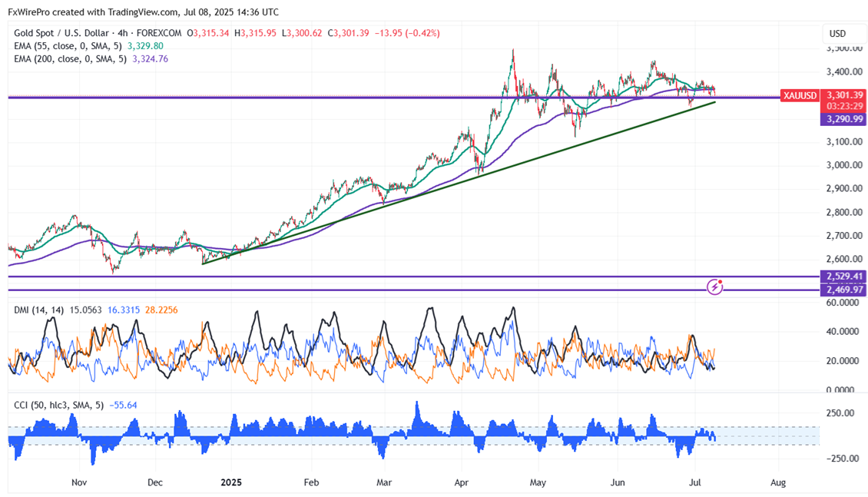Image resolution: width=868 pixels, height=497 pixels.
Task: Click the May label on time axis
Action: coord(538,482)
